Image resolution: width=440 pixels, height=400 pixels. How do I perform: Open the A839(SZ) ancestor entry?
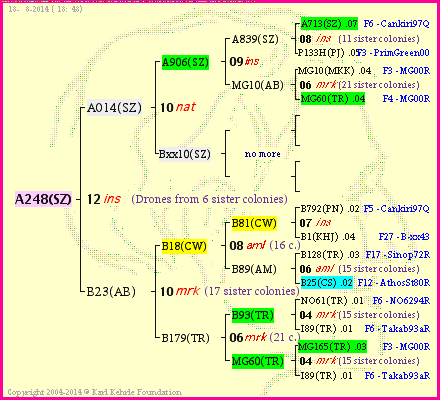coord(255,39)
